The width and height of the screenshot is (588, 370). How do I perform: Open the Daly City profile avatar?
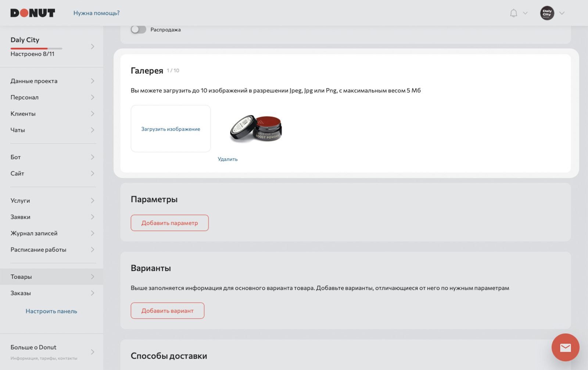click(547, 13)
